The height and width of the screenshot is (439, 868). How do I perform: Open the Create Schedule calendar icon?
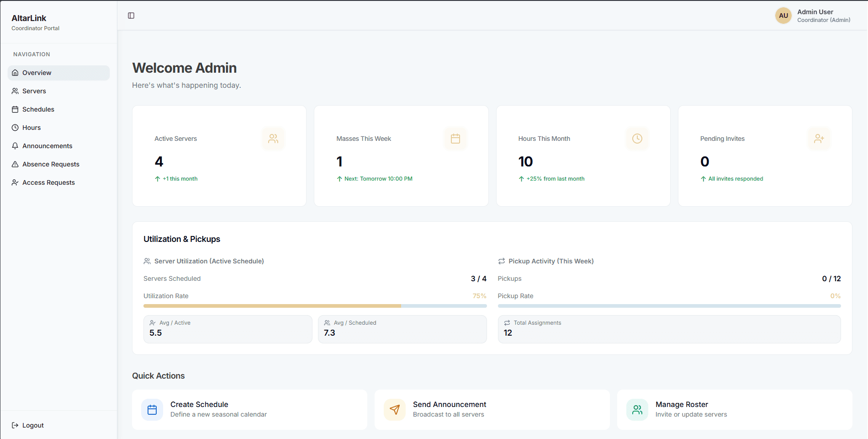tap(152, 409)
